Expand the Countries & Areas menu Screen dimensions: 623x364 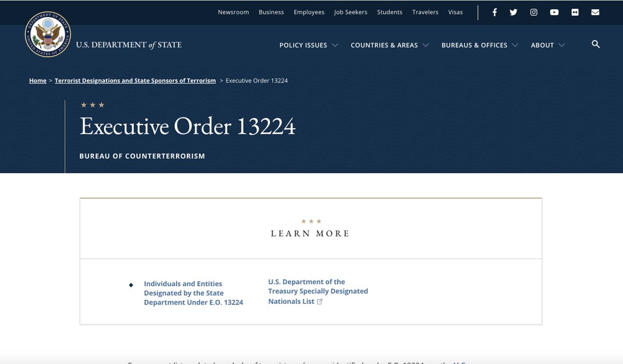coord(390,45)
